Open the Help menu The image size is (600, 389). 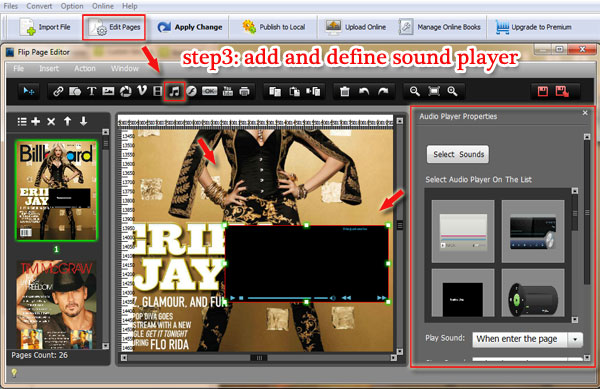tap(130, 6)
